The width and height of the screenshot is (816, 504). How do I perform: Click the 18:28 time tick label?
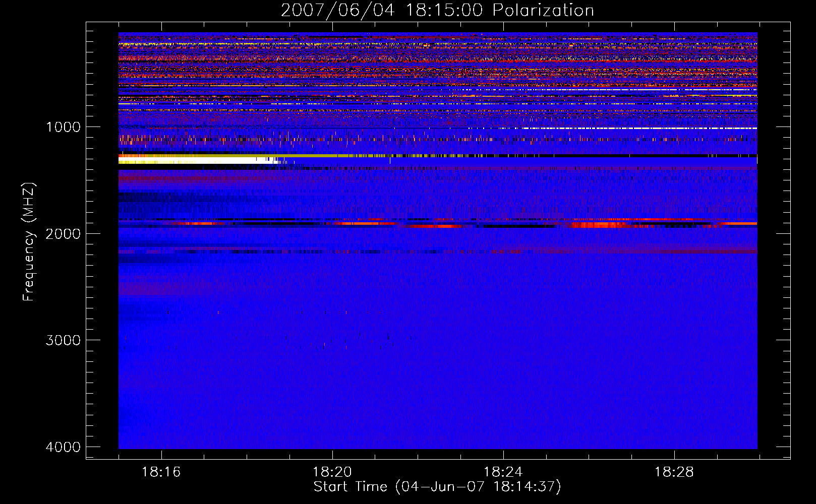[x=674, y=472]
